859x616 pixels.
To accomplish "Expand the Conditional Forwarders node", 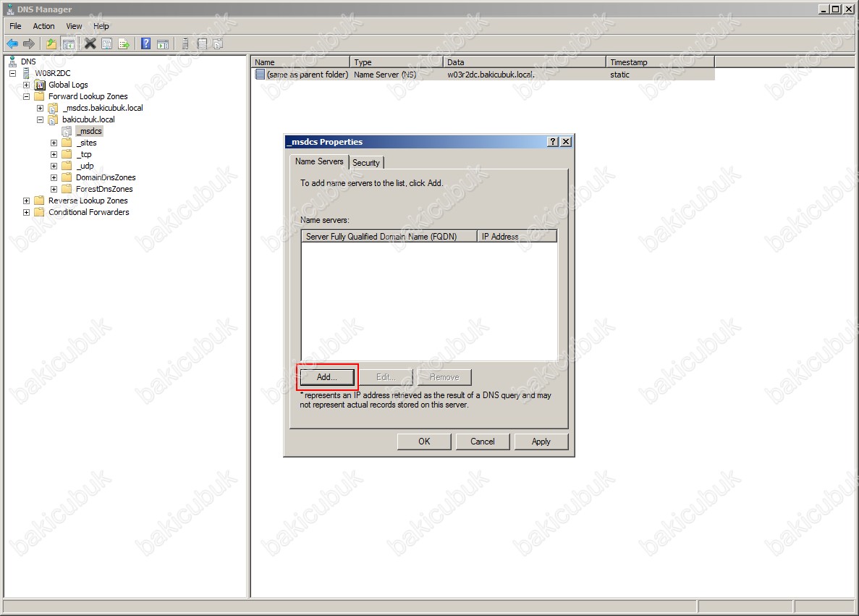I will pos(27,212).
